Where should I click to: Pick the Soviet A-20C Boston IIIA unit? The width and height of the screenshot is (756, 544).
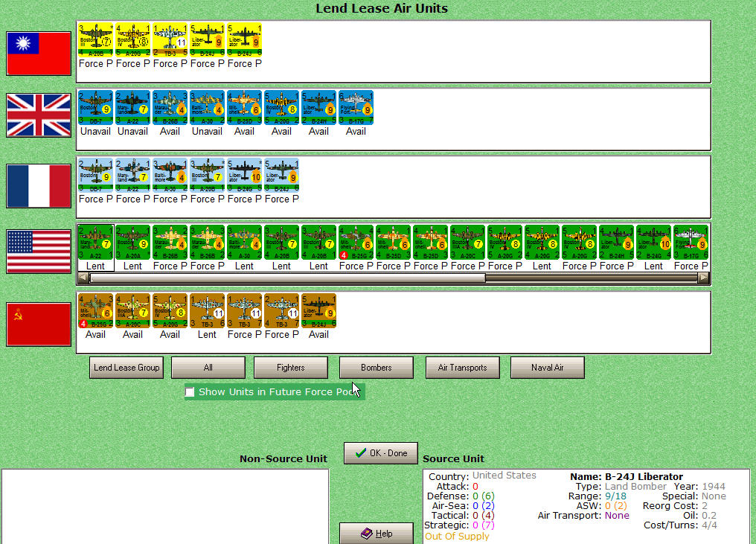click(x=132, y=311)
